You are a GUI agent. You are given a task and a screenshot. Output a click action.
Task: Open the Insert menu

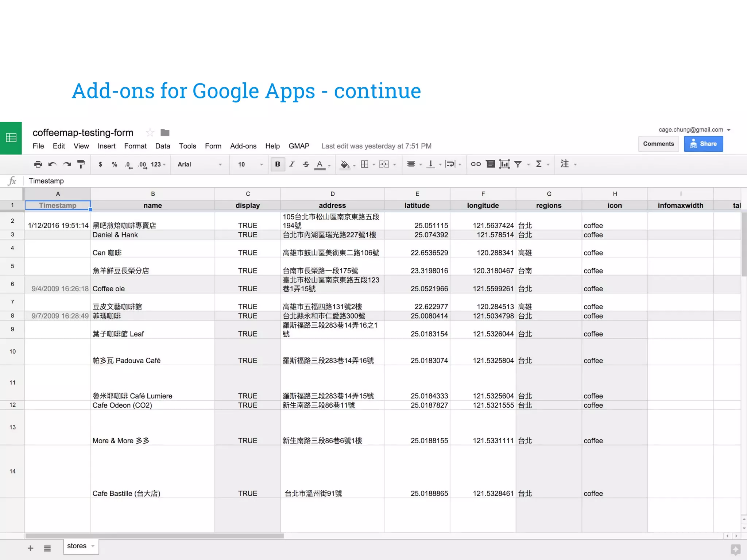[107, 146]
